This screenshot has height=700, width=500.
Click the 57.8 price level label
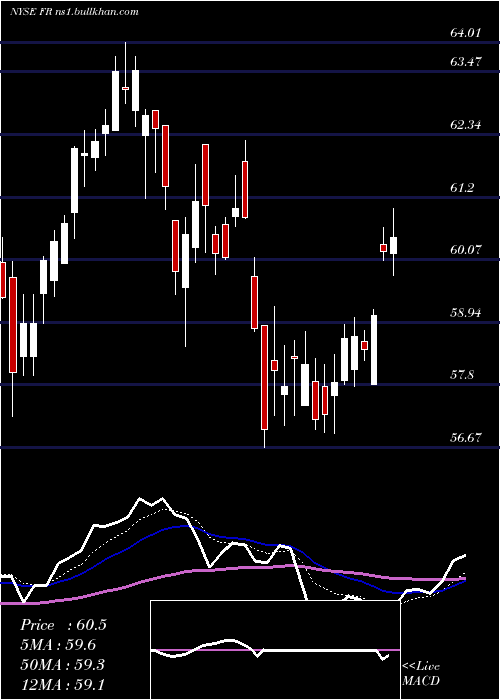(x=462, y=375)
